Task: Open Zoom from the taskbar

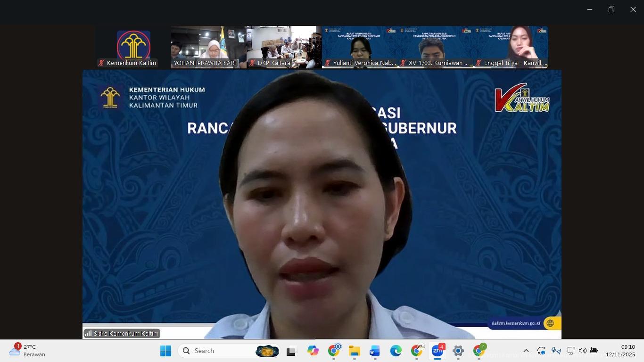Action: (438, 351)
